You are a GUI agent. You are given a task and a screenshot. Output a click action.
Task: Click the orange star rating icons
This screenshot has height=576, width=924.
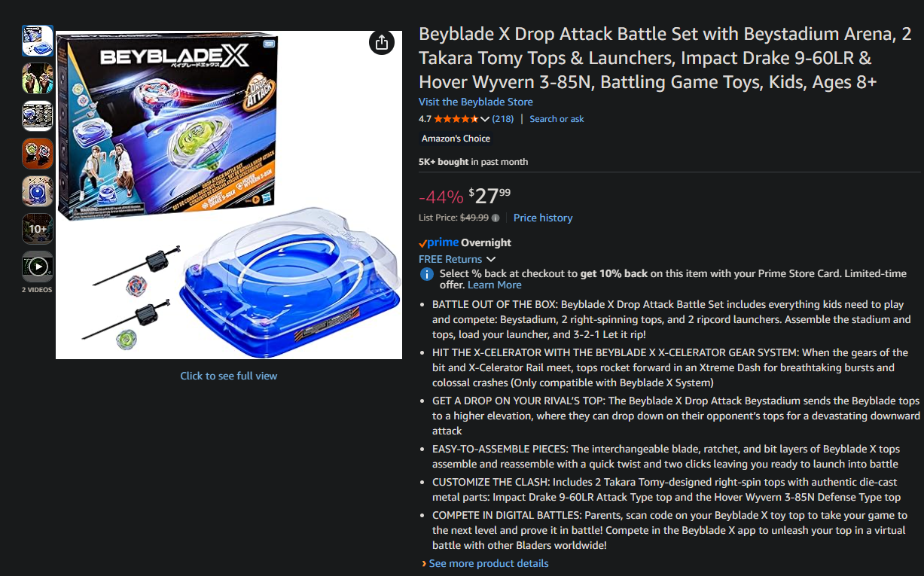456,119
